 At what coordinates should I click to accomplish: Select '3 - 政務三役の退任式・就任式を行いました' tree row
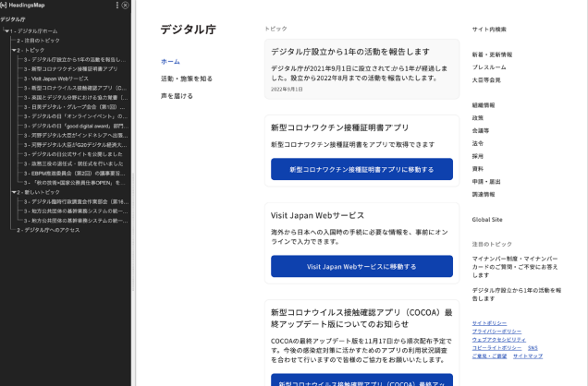click(x=74, y=164)
